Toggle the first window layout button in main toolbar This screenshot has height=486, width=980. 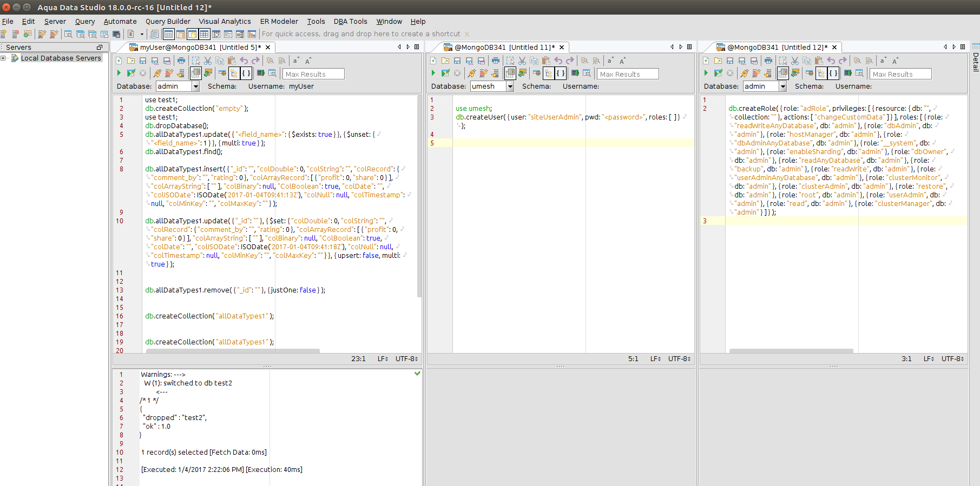pyautogui.click(x=168, y=34)
